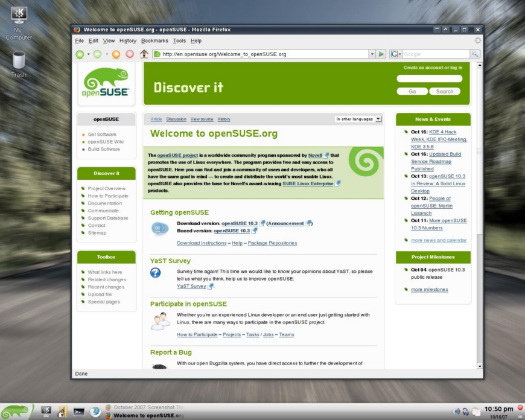This screenshot has height=420, width=525.
Task: Click the search magnifier icon in toolbar
Action: pyautogui.click(x=475, y=54)
